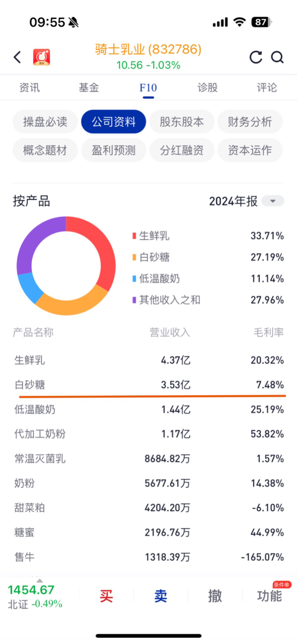Viewport: 297px width, 644px height.
Task: Select the 财务分析 pill
Action: pos(250,122)
